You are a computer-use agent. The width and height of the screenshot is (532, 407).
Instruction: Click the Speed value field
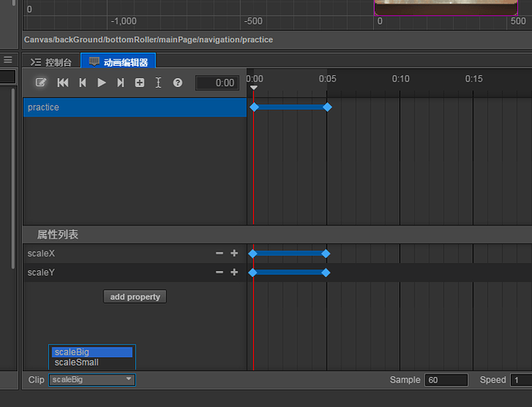(521, 380)
